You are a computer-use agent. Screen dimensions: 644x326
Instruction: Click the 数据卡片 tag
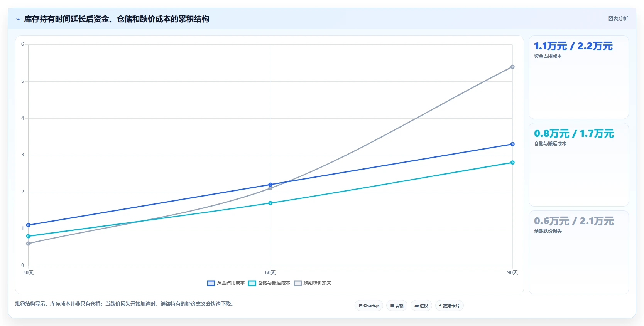(x=449, y=306)
